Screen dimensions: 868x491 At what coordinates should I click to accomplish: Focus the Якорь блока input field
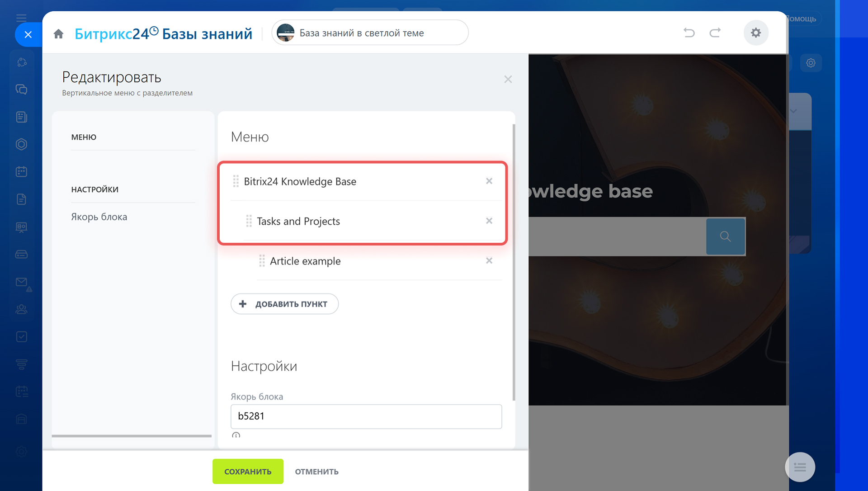click(x=366, y=416)
